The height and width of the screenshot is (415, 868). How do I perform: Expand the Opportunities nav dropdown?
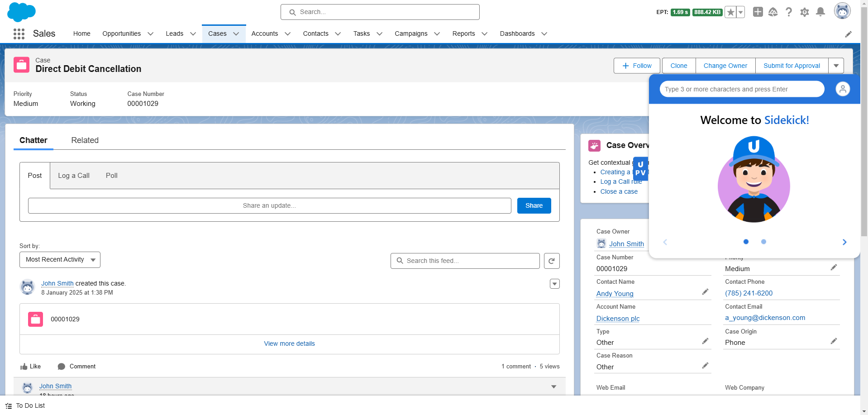click(x=151, y=34)
